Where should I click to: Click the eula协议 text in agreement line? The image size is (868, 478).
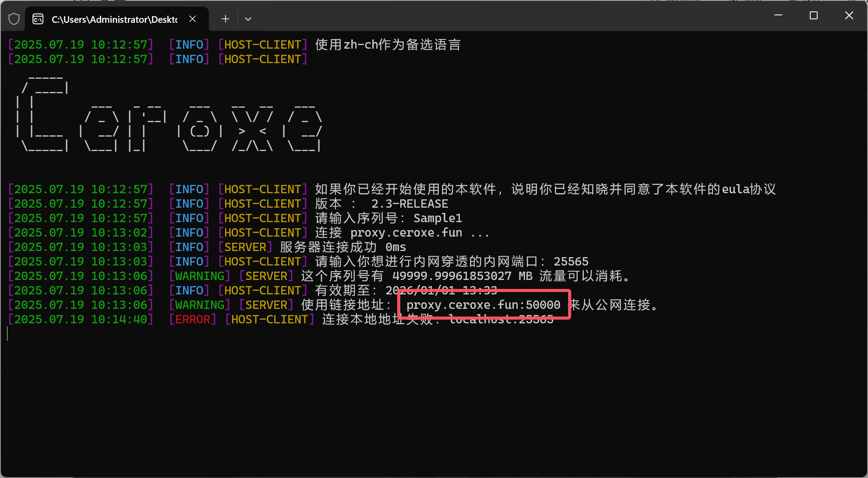coord(748,189)
